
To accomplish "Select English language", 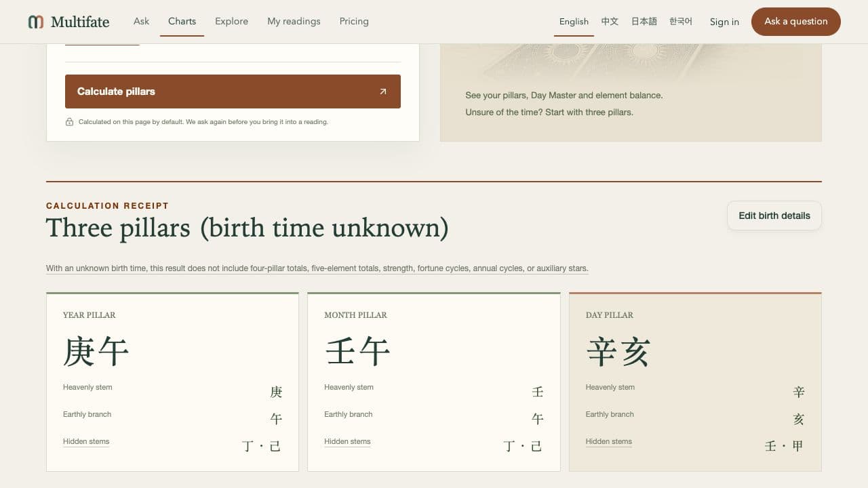I will (x=574, y=22).
